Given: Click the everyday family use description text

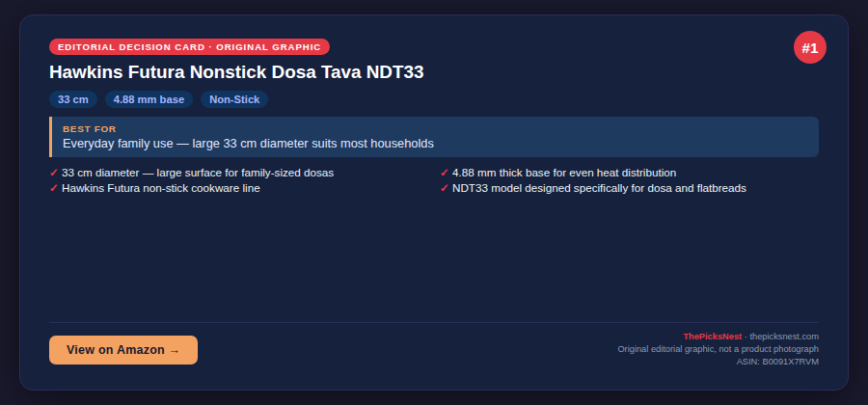Looking at the screenshot, I should pyautogui.click(x=248, y=144).
